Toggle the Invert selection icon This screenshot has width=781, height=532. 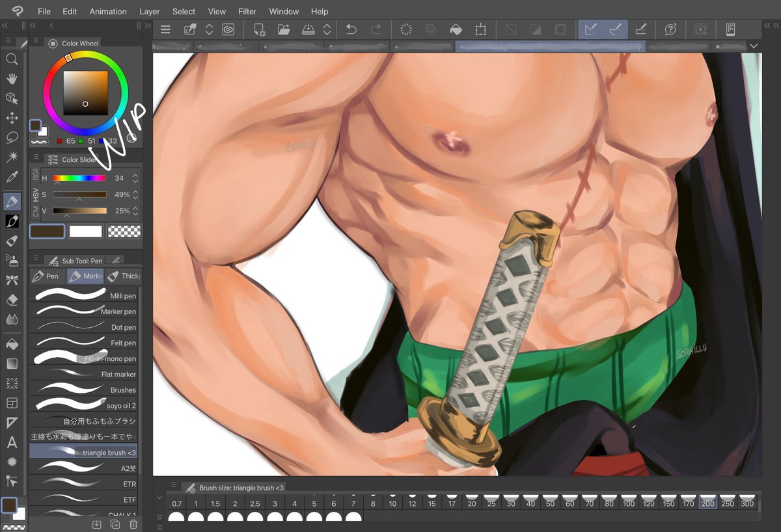click(x=535, y=29)
